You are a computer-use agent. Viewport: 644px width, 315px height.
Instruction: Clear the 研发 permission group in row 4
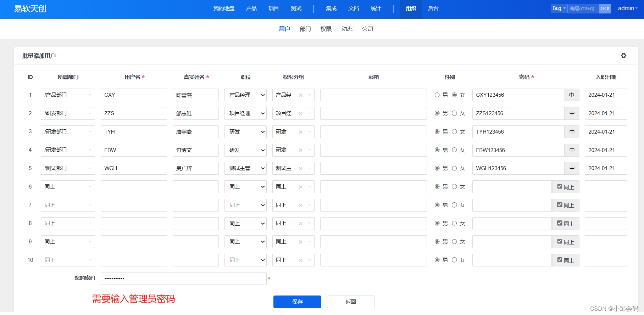[x=301, y=150]
